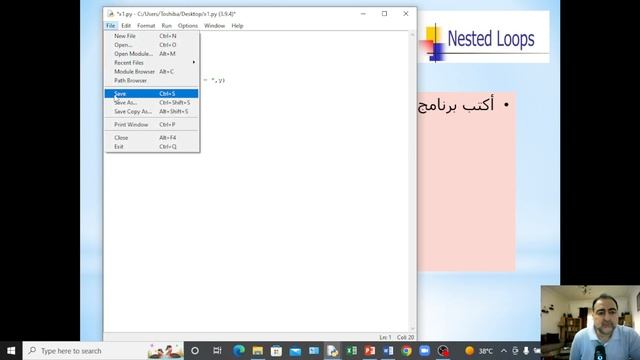Launch Microsoft Edge from taskbar

tap(239, 351)
